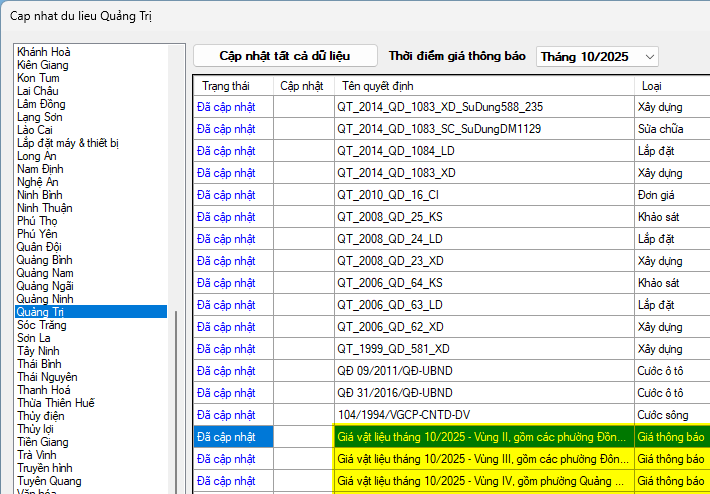Click the 'Cập nhật' column header
This screenshot has width=710, height=494.
click(302, 86)
